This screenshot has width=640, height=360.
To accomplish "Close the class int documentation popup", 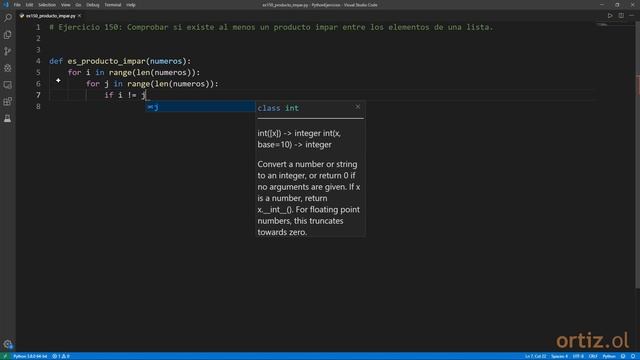I will click(358, 107).
